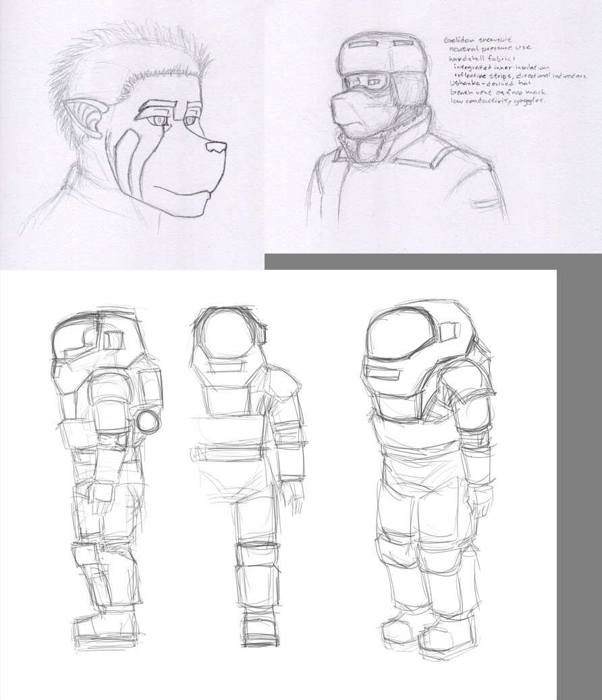Click the note 'low conductivity goggles'
Image resolution: width=602 pixels, height=700 pixels.
(497, 101)
